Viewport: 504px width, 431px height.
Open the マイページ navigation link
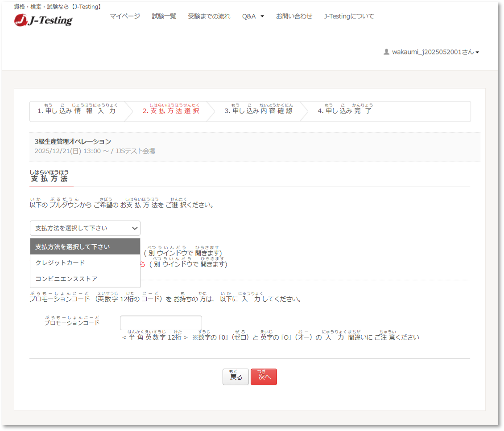pyautogui.click(x=125, y=16)
